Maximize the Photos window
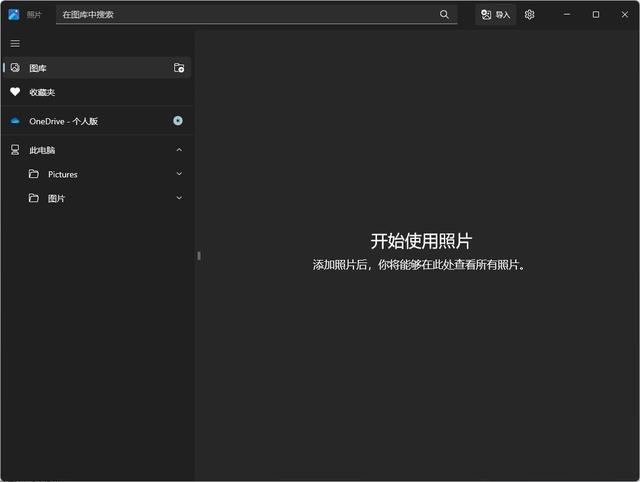The width and height of the screenshot is (640, 482). click(596, 15)
